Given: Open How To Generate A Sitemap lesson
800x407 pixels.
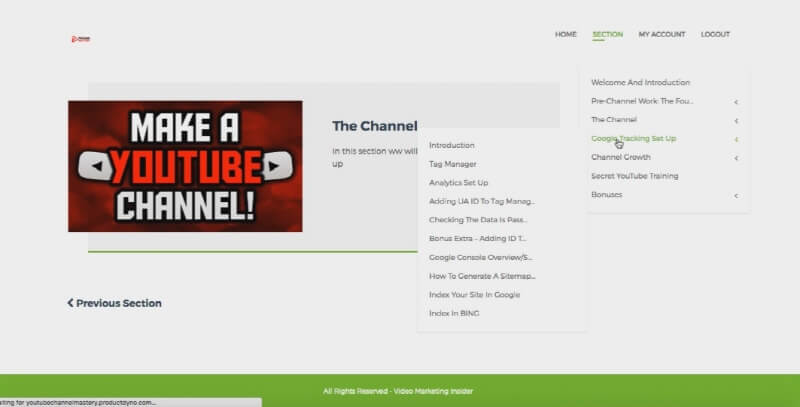Looking at the screenshot, I should click(482, 276).
